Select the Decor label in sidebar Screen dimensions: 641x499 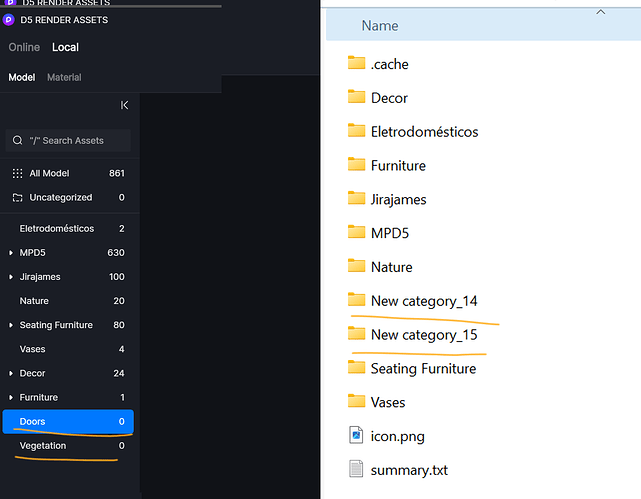32,373
